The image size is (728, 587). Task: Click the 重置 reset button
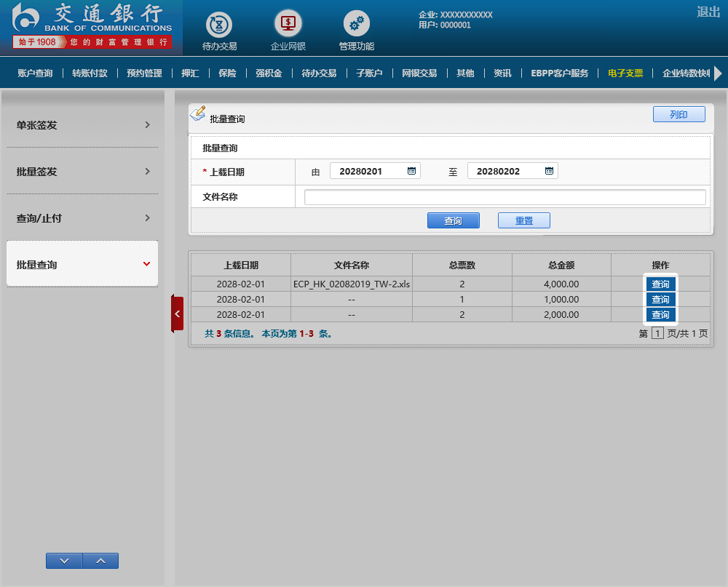point(523,220)
